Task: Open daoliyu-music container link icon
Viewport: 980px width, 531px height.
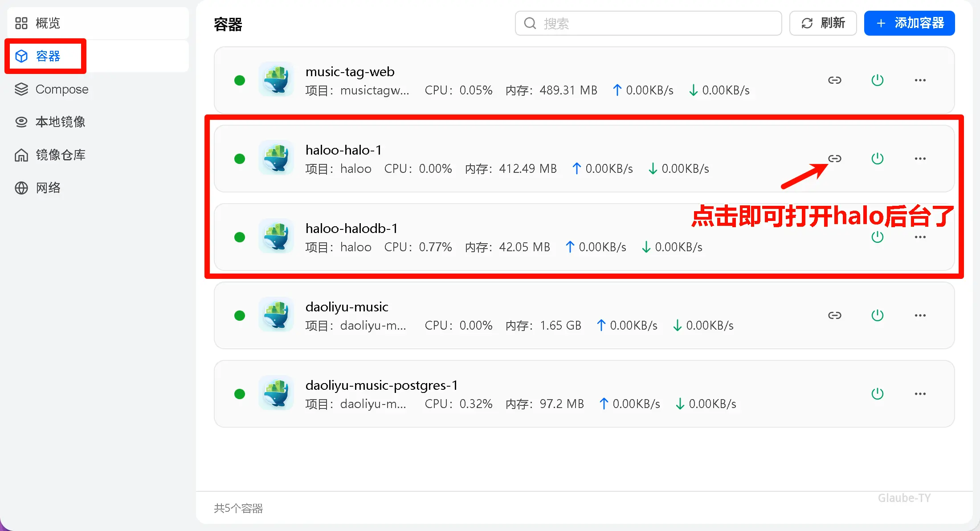Action: (x=834, y=315)
